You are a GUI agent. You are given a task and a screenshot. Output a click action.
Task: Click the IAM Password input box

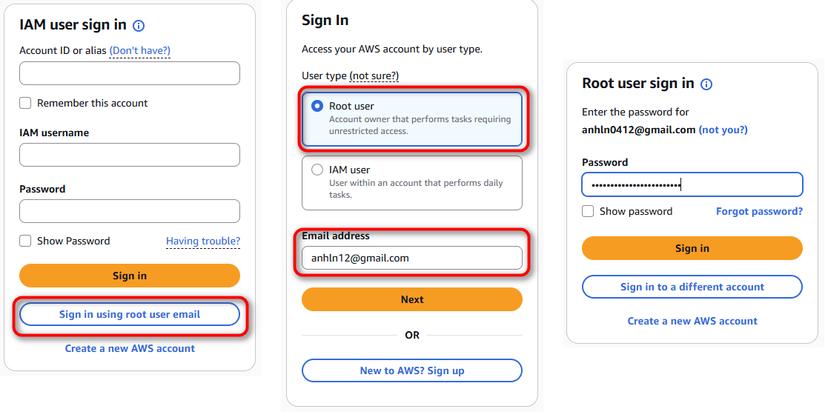pyautogui.click(x=129, y=211)
